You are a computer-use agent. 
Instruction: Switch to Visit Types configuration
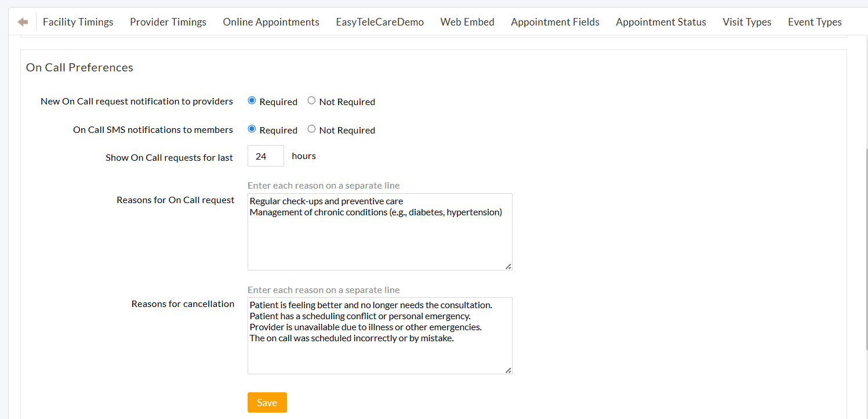pos(747,21)
